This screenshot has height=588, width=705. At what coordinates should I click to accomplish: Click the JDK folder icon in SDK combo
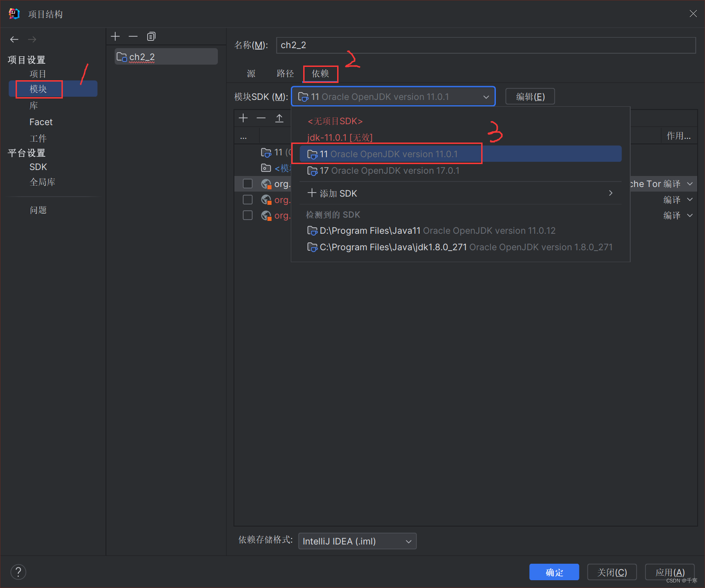(303, 97)
